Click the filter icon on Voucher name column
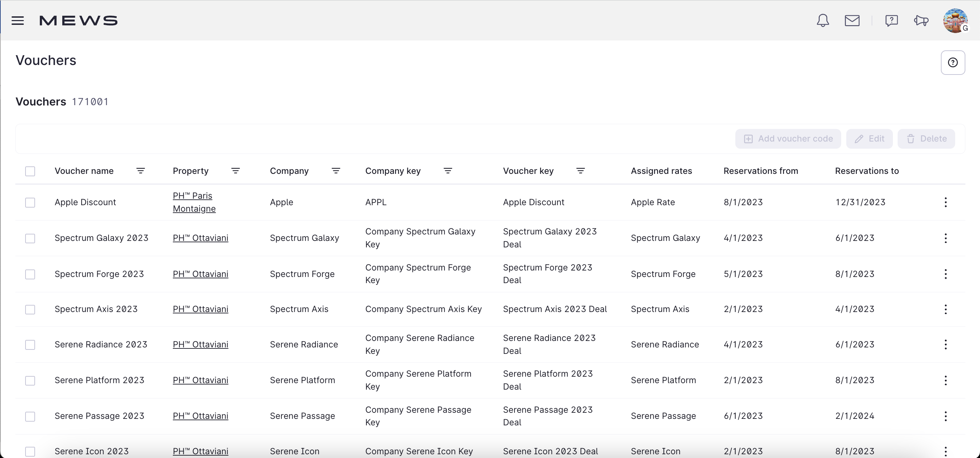Screen dimensions: 980x458 click(141, 171)
